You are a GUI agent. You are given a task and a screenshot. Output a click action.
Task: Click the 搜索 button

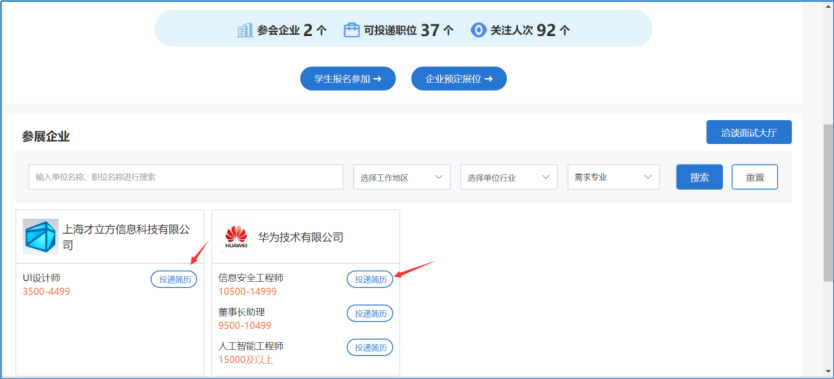pyautogui.click(x=699, y=177)
